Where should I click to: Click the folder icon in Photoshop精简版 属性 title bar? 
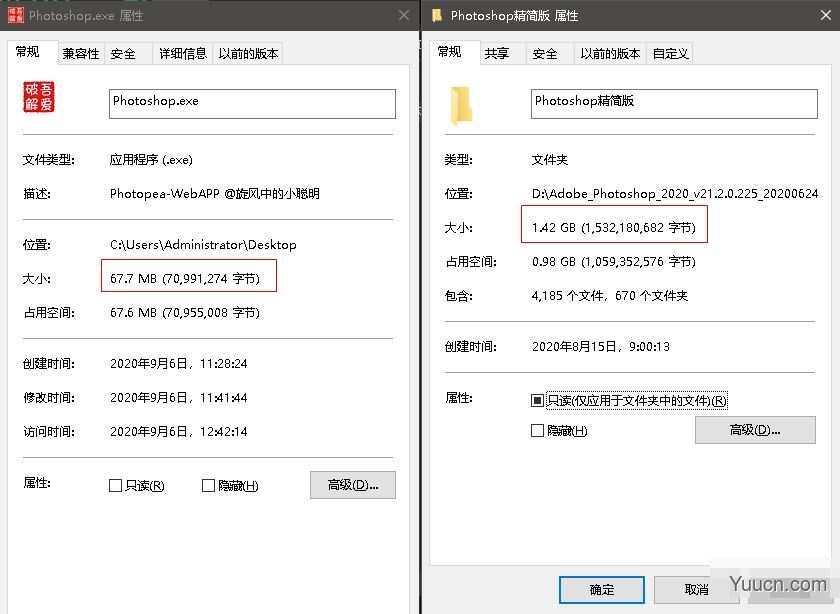[437, 16]
